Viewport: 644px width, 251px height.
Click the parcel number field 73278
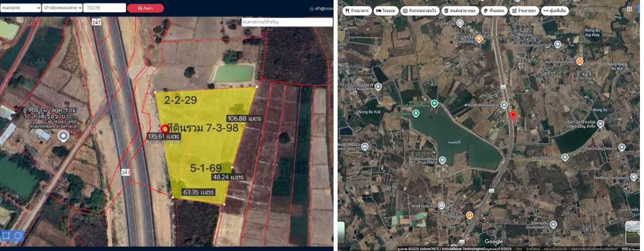coord(104,8)
